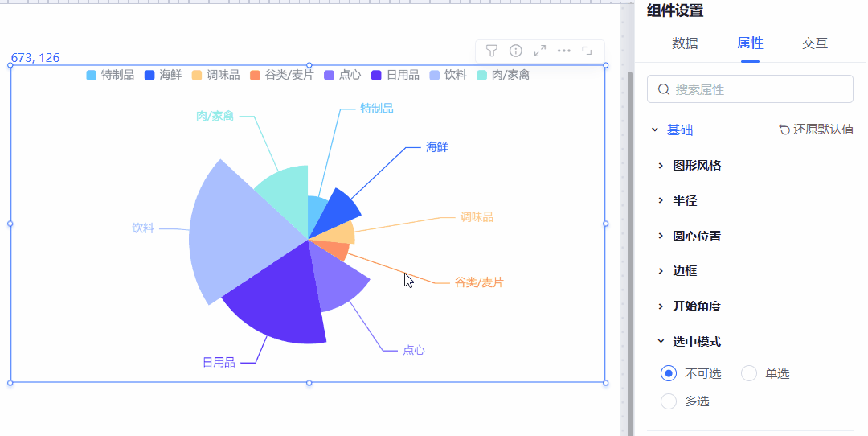Screen dimensions: 868x436
Task: Select the 不可选 radio option
Action: (669, 373)
